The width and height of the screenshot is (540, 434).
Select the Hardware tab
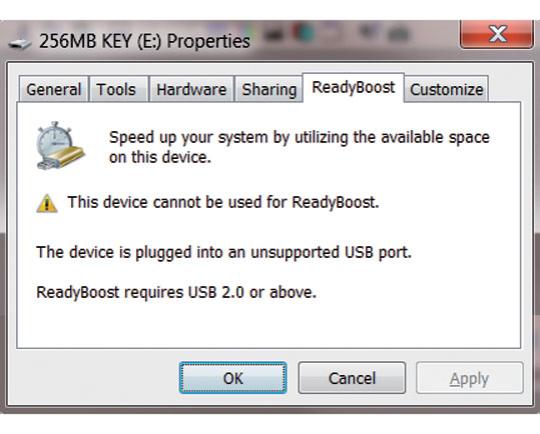coord(191,90)
